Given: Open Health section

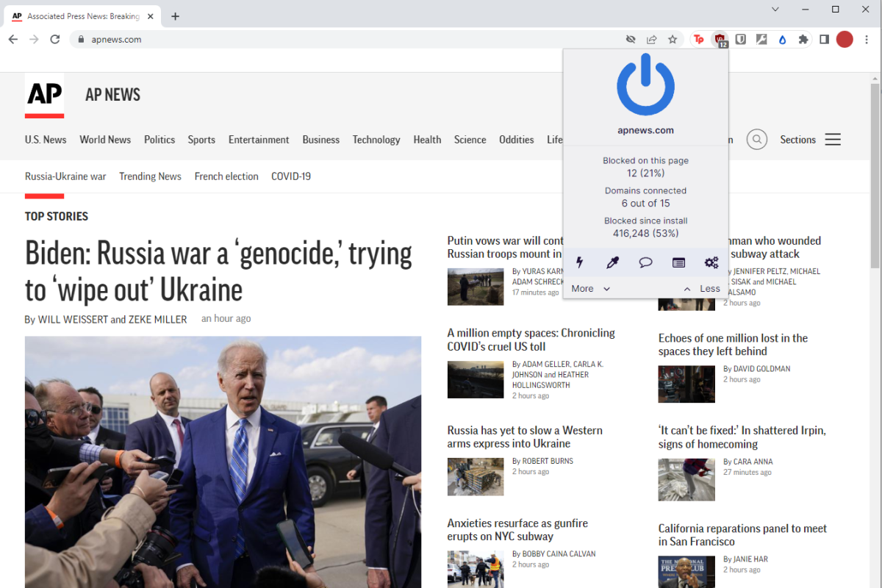Looking at the screenshot, I should (x=427, y=140).
